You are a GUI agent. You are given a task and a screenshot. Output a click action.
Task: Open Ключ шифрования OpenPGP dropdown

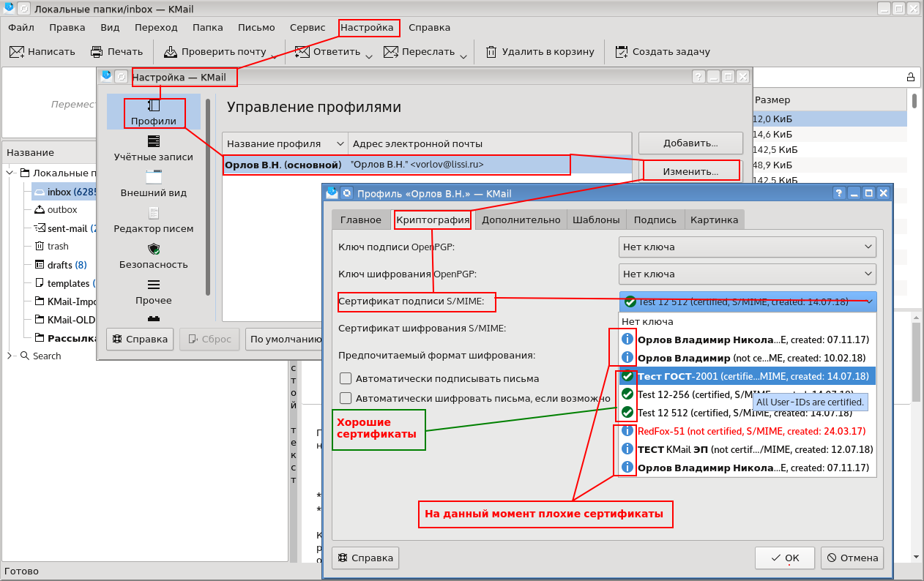tap(747, 274)
